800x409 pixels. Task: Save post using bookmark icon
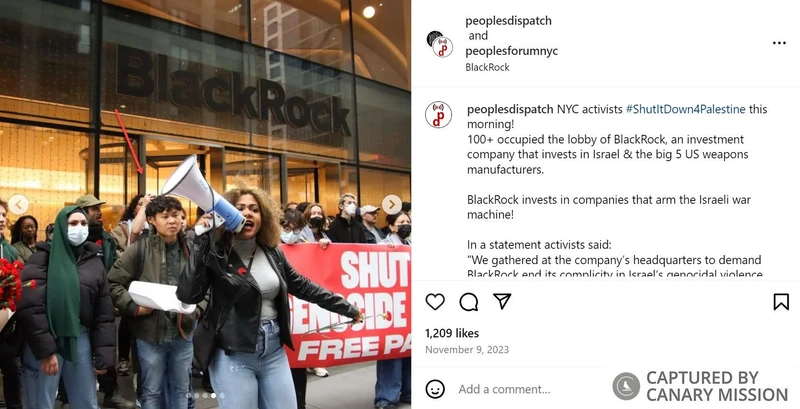click(781, 302)
